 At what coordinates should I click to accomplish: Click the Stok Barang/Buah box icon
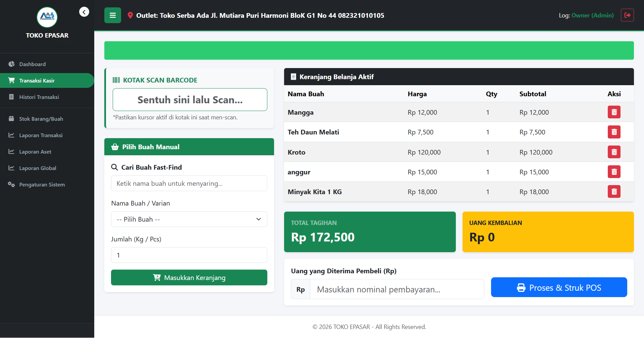click(11, 119)
